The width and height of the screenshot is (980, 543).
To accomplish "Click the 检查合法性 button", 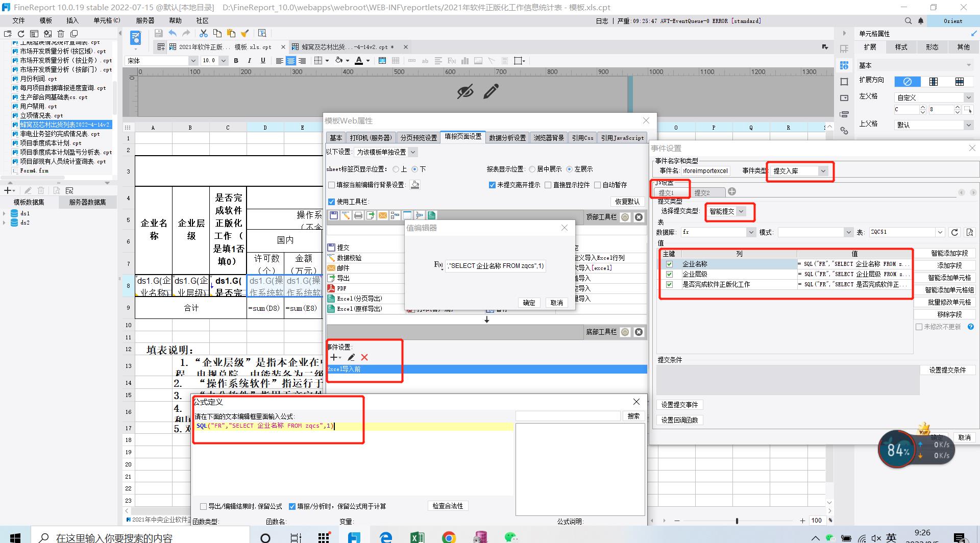I will [448, 506].
